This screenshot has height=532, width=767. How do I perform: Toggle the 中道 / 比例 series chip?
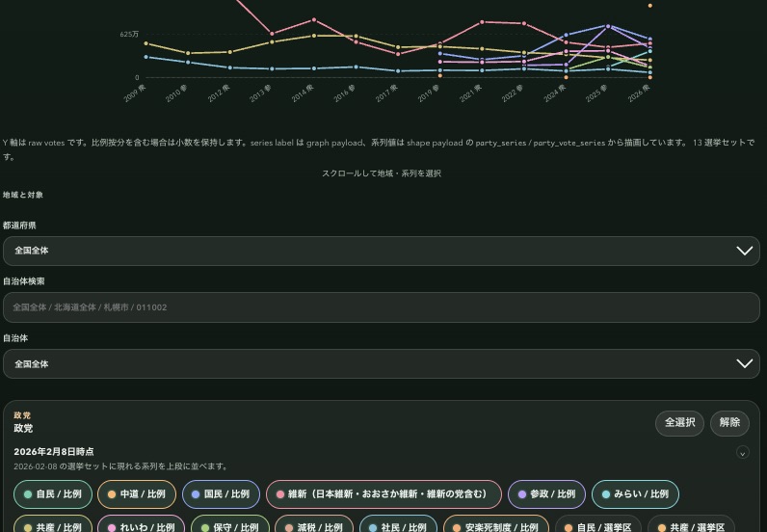tap(137, 494)
